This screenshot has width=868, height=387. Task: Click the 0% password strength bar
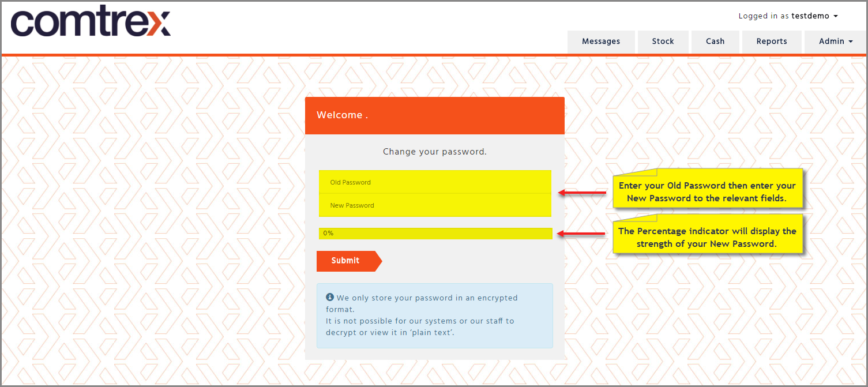coord(435,234)
